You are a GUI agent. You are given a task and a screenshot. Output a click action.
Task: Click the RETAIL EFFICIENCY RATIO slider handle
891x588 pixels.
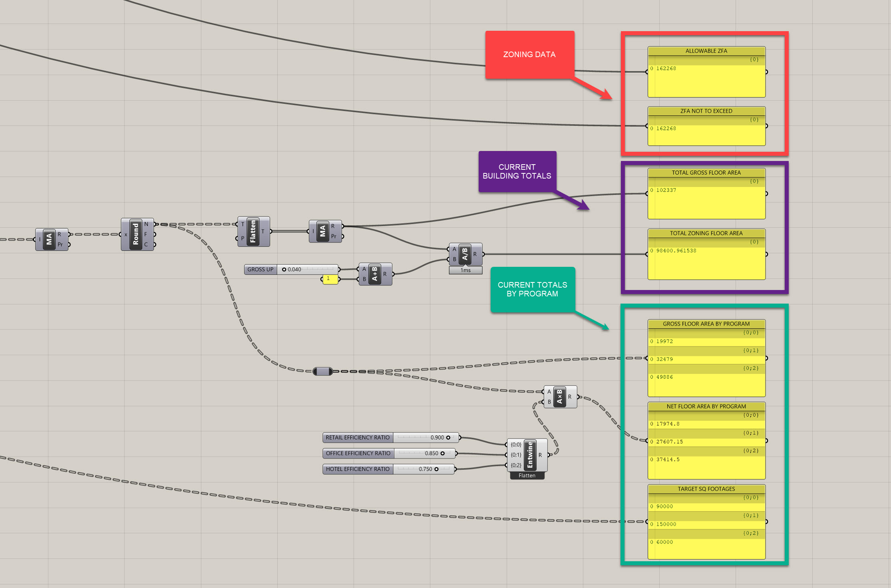pos(448,438)
